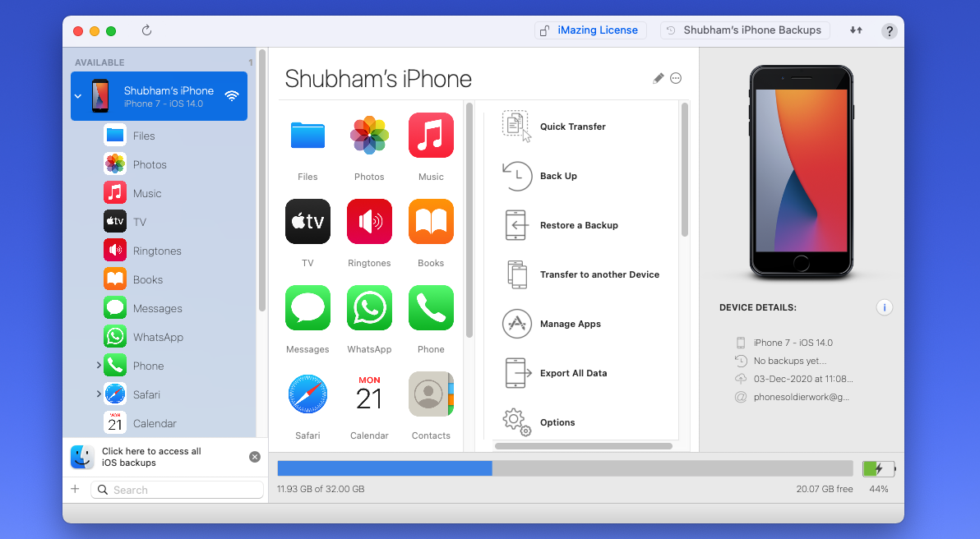The image size is (980, 539).
Task: Click the actions horizontal scrollbar
Action: point(584,446)
